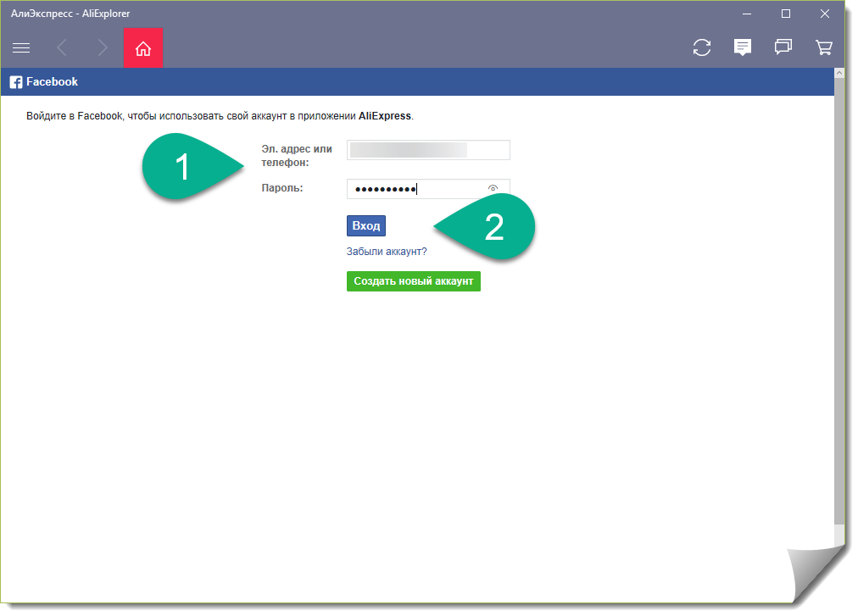Maximize the AliExplorer window
This screenshot has width=858, height=616.
(786, 14)
